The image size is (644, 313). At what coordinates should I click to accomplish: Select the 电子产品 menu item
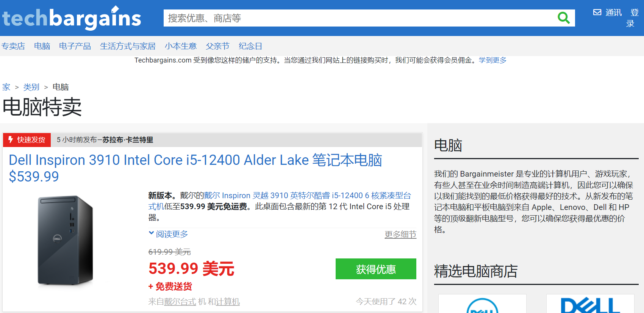tap(75, 46)
